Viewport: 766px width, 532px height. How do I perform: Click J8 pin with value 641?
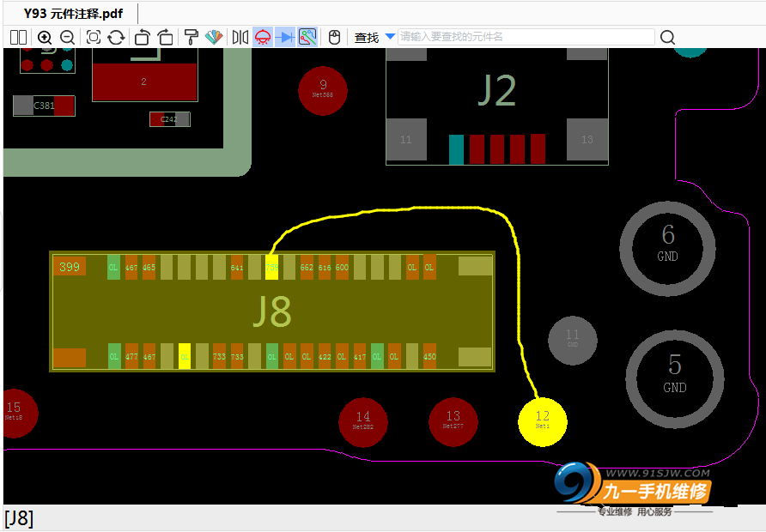pos(237,267)
